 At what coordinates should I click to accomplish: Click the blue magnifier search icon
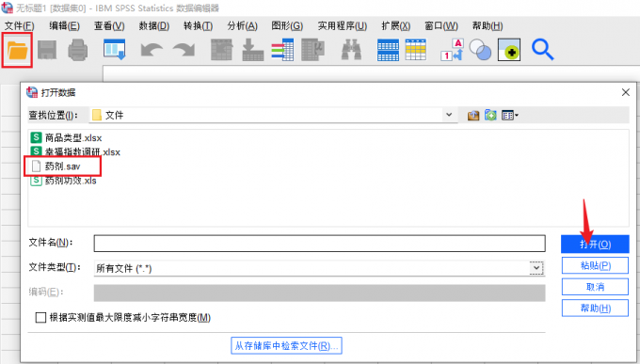tap(542, 50)
